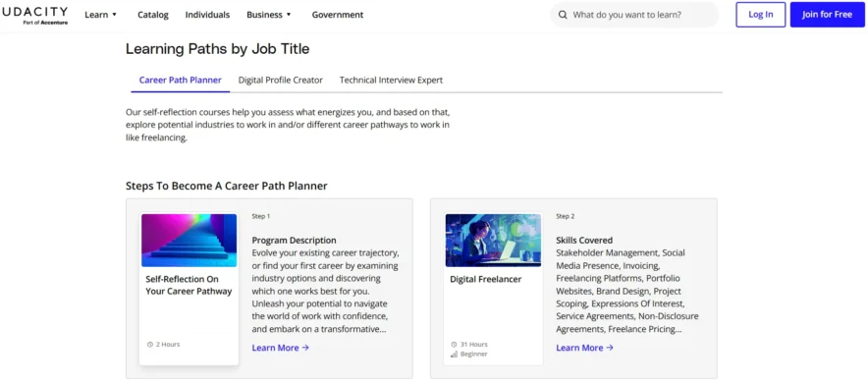Click the Join for Free button

pos(827,15)
